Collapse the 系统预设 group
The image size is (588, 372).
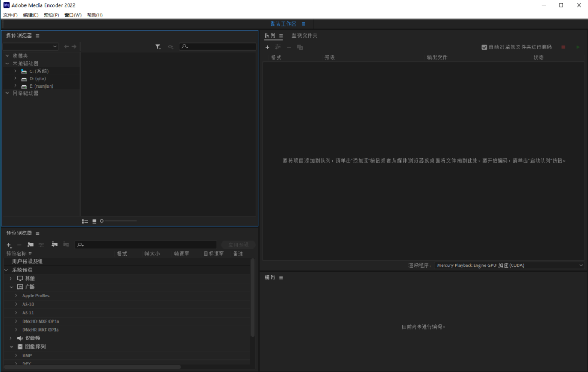[7, 270]
